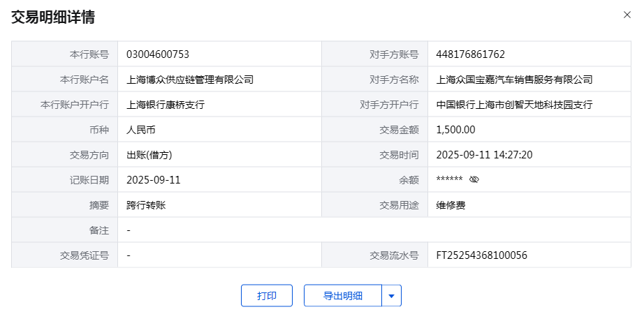Click the 打印 button
This screenshot has height=321, width=644.
coord(266,295)
